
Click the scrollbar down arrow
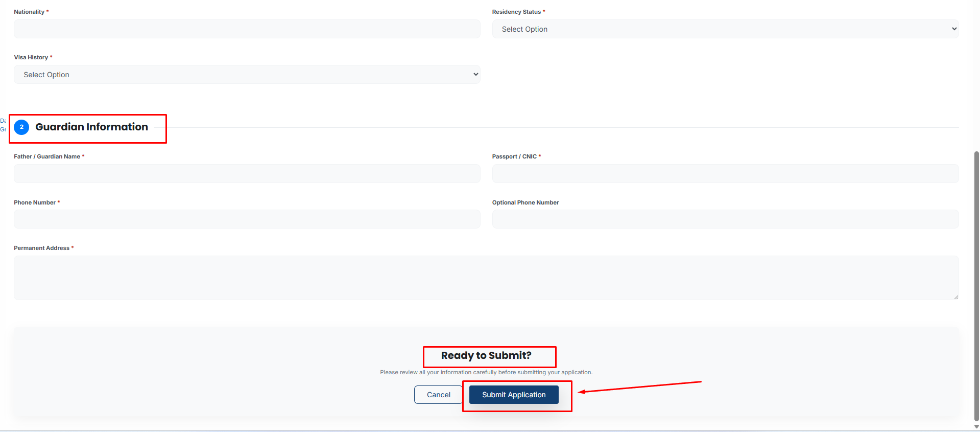976,427
